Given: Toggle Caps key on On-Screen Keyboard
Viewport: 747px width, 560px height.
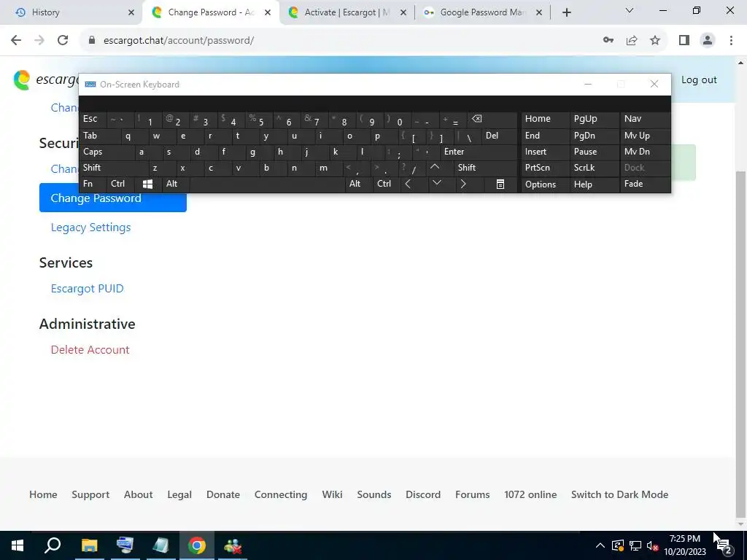Looking at the screenshot, I should point(107,152).
